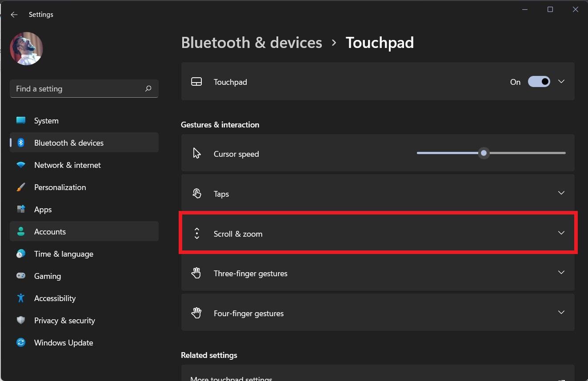The image size is (588, 381).
Task: Click the Privacy & security shield icon
Action: pos(21,321)
